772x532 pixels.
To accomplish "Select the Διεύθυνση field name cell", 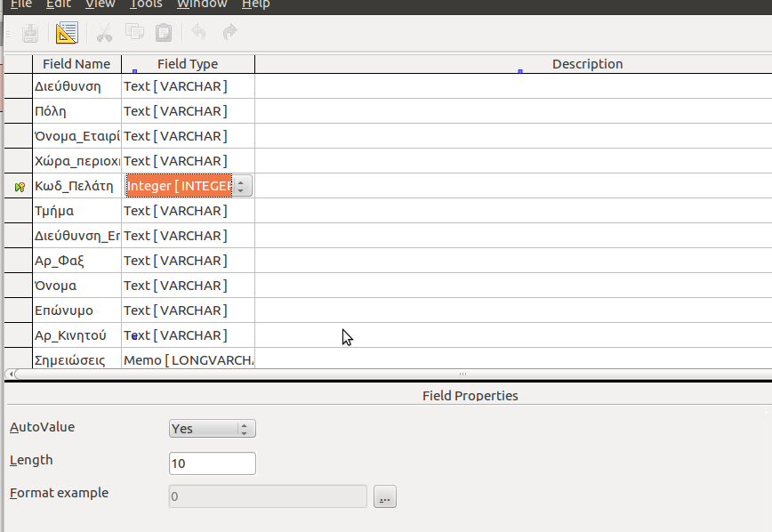I will (76, 86).
